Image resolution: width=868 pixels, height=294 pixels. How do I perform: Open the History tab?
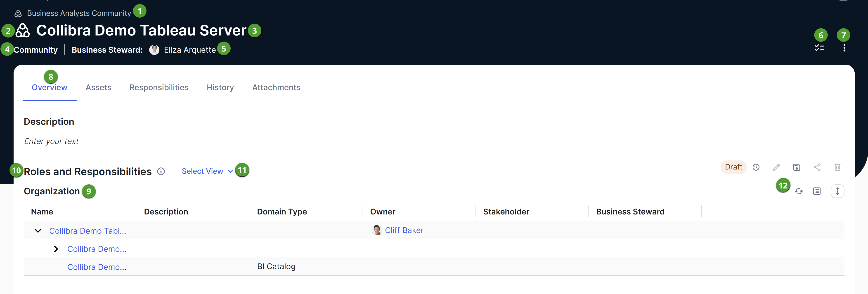(x=220, y=87)
